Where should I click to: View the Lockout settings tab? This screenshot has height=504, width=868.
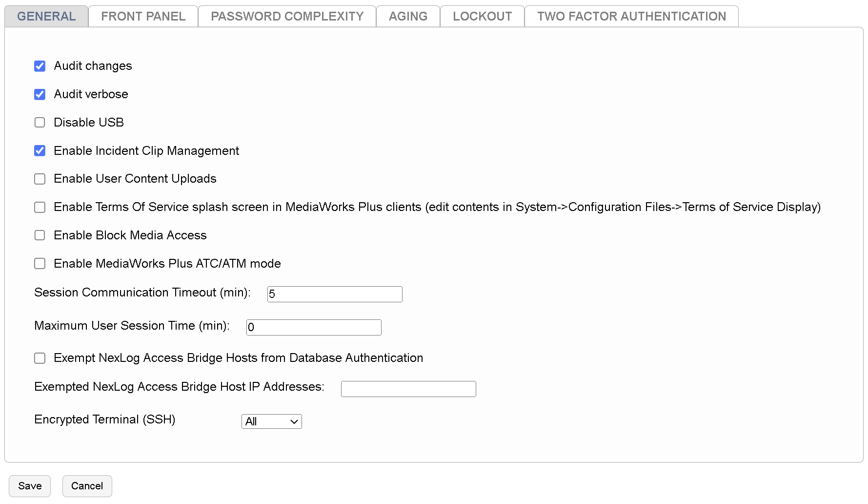[482, 16]
